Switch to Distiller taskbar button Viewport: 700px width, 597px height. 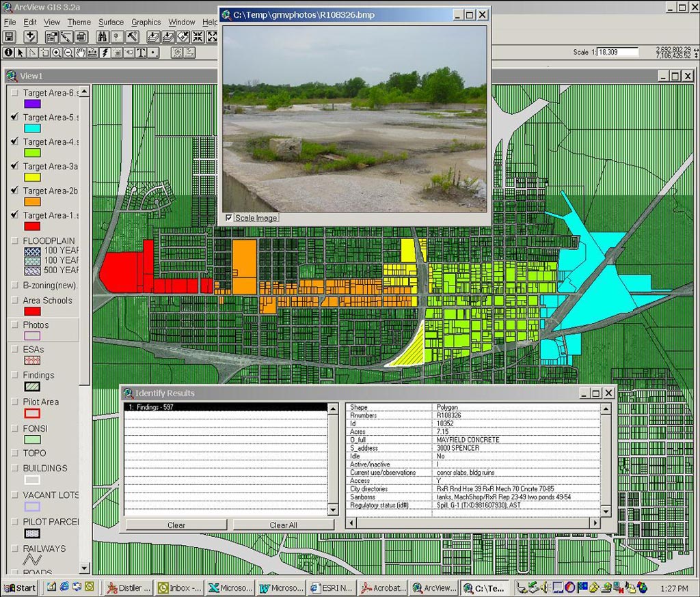tap(129, 588)
